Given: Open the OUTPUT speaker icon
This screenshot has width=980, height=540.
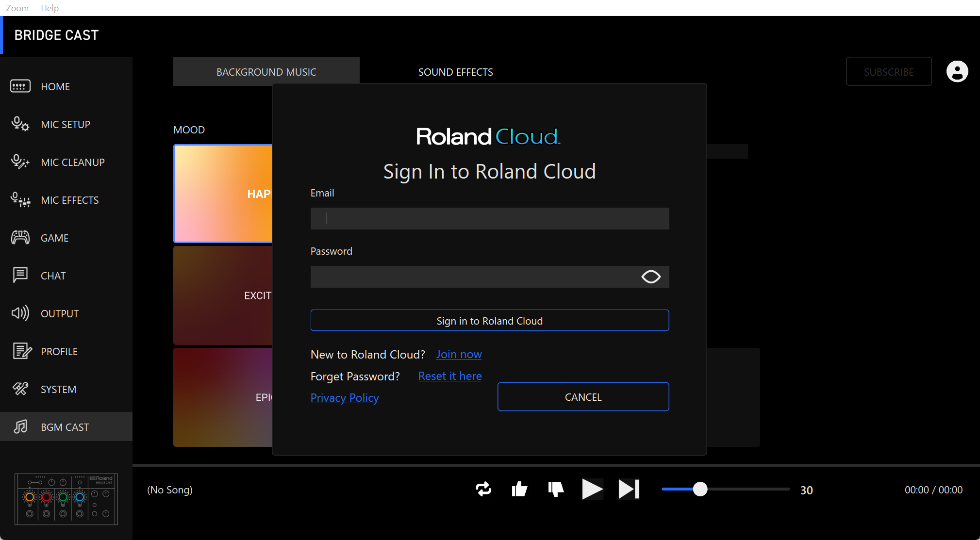Looking at the screenshot, I should (x=20, y=313).
